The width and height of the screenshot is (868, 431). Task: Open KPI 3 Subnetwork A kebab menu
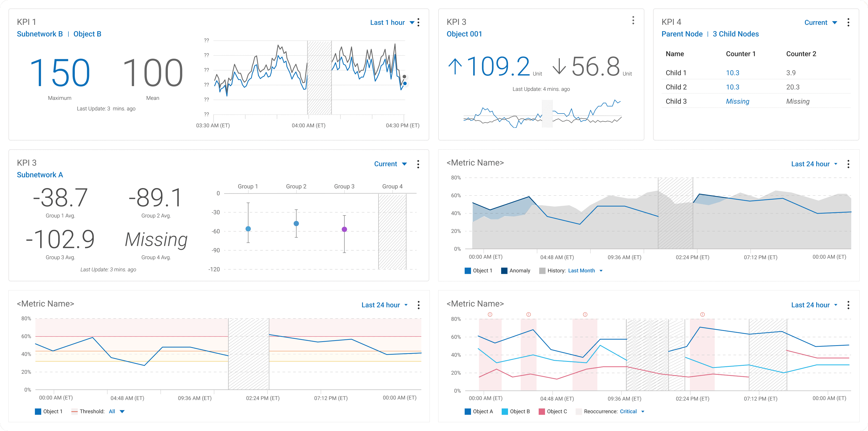[418, 164]
